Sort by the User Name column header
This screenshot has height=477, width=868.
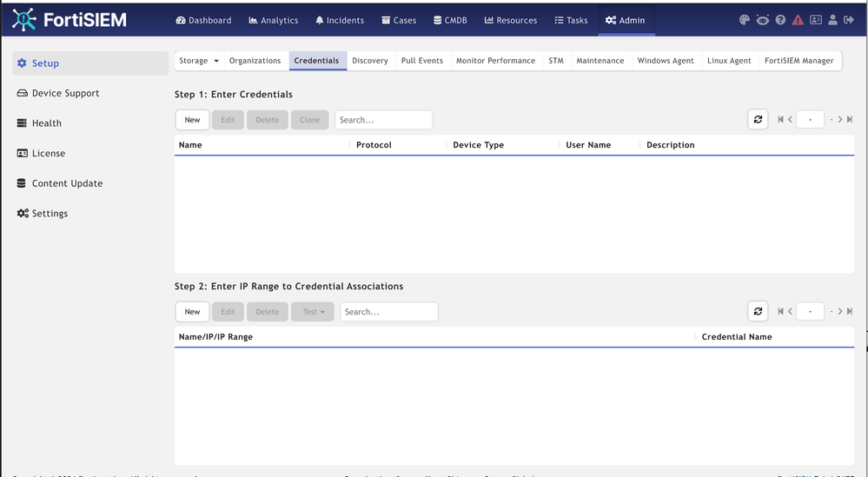588,145
